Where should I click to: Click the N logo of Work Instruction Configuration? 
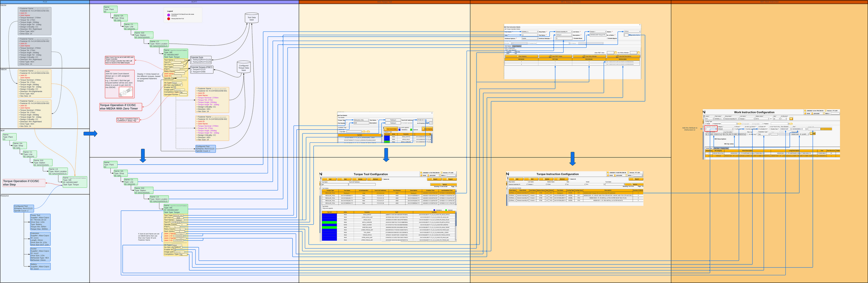(704, 112)
